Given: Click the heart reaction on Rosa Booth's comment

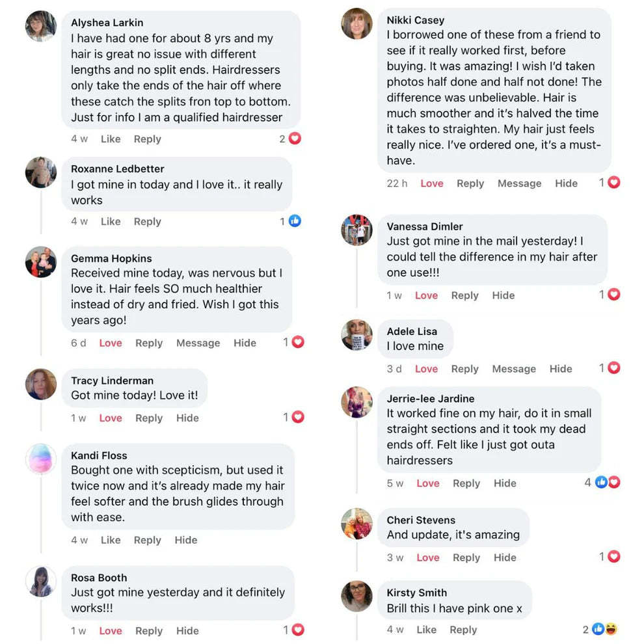Looking at the screenshot, I should (x=298, y=630).
